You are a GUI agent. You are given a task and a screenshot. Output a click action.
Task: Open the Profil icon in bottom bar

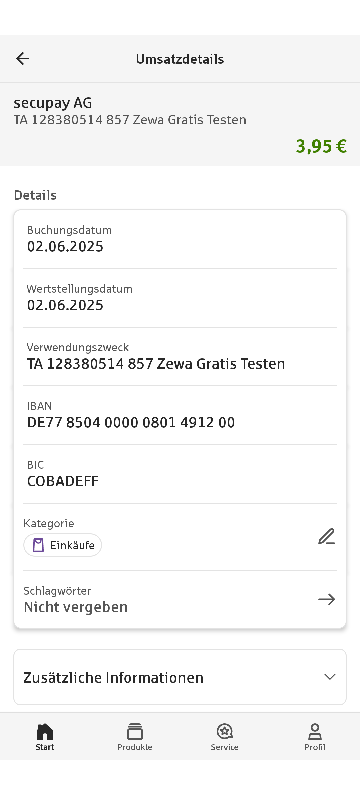pos(315,732)
